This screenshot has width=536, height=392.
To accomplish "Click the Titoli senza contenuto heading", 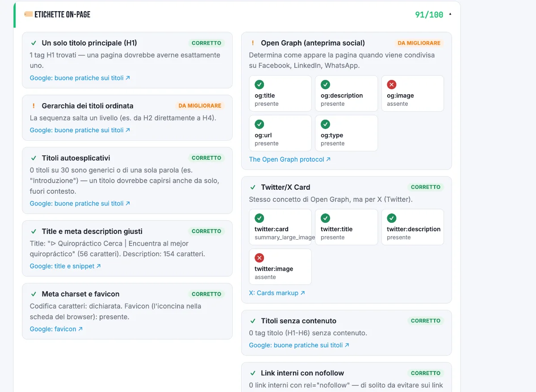I will (x=299, y=321).
